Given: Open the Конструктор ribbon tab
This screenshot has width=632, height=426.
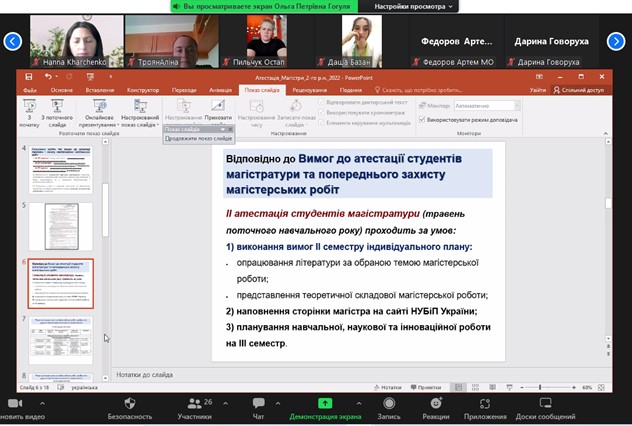Looking at the screenshot, I should [x=143, y=90].
